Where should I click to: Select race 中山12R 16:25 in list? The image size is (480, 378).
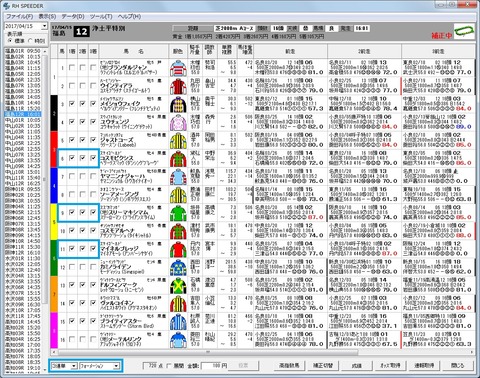coord(23,184)
